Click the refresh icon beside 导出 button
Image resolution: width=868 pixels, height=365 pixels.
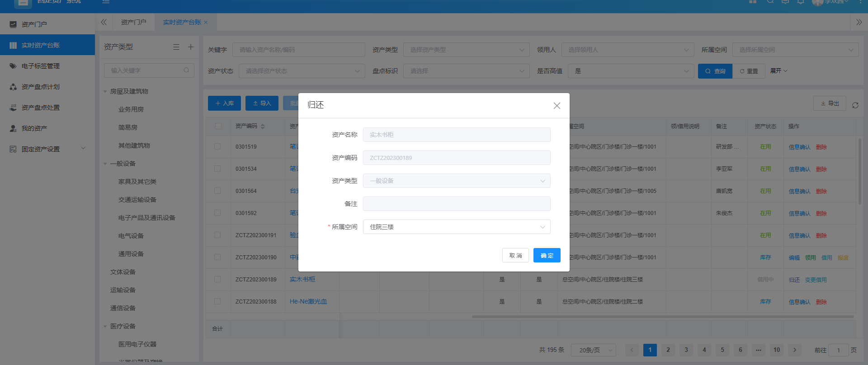855,105
